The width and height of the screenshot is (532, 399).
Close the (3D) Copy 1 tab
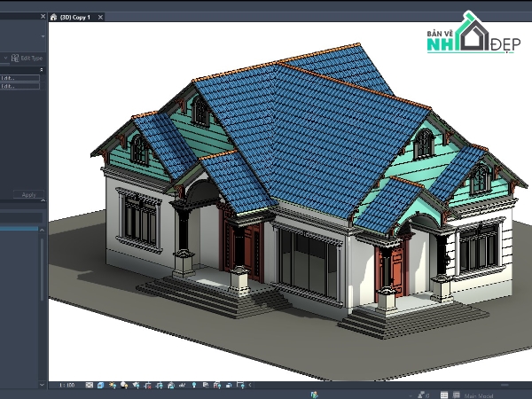(x=100, y=17)
